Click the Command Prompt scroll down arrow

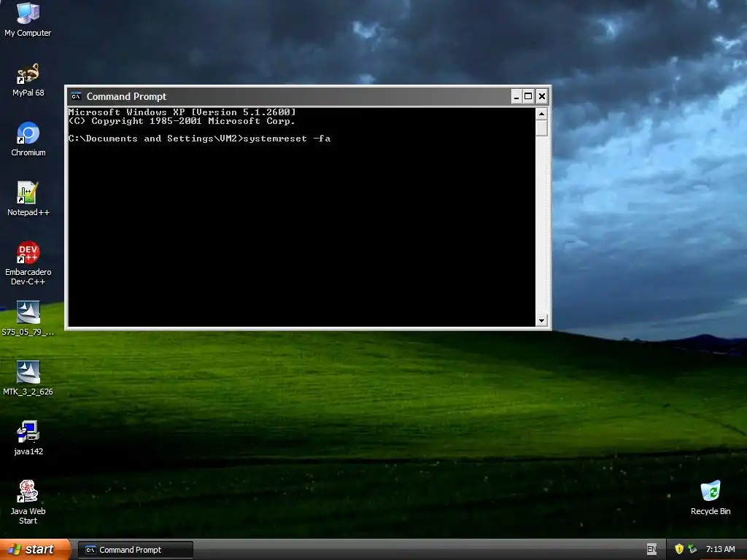[x=541, y=321]
